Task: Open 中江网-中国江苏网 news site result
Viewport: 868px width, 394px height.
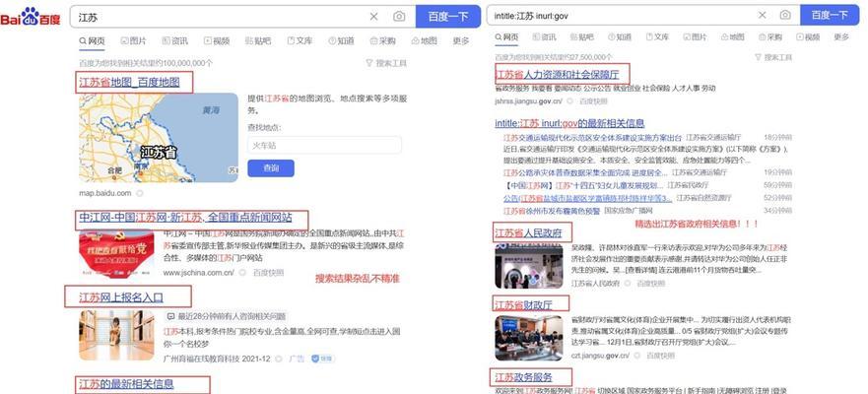Action: tap(185, 218)
